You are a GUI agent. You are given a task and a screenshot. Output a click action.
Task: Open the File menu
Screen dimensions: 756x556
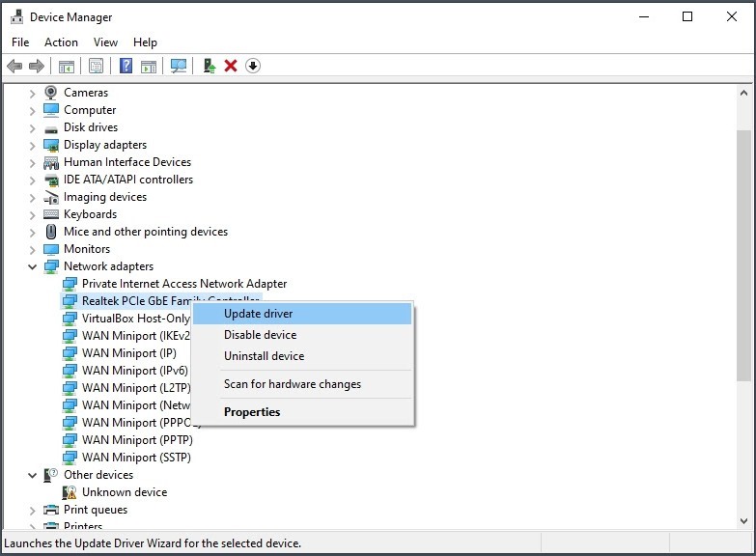point(20,42)
